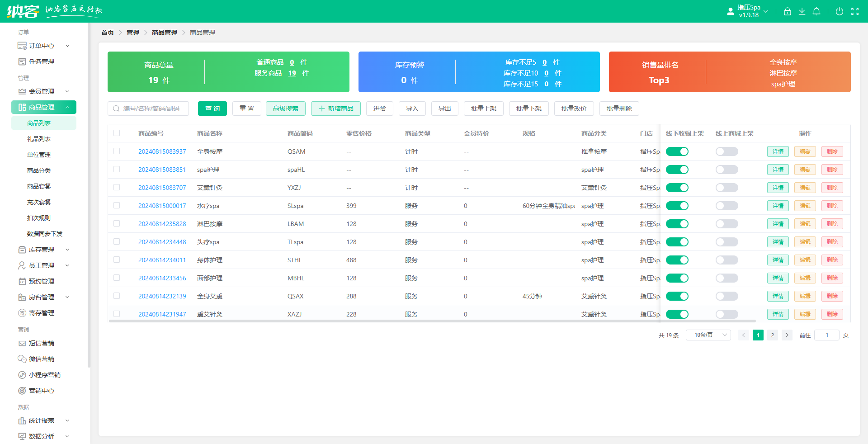Screen dimensions: 868x444
Task: Open product details link 20240815083937
Action: (162, 151)
